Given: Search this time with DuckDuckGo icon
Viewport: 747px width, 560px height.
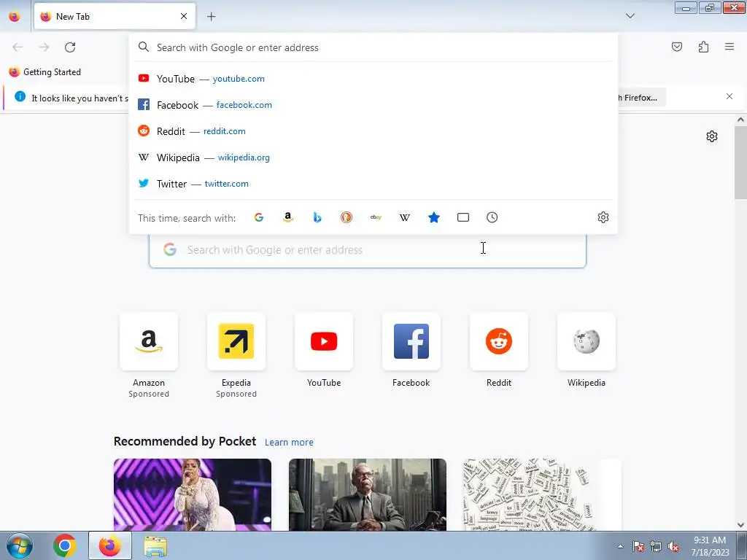Looking at the screenshot, I should [x=347, y=217].
